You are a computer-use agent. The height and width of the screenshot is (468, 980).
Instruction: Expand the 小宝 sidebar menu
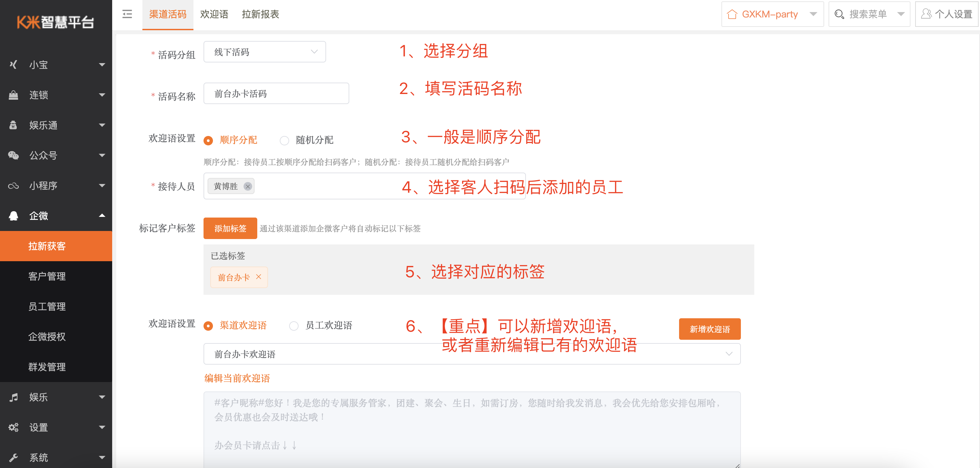click(102, 65)
